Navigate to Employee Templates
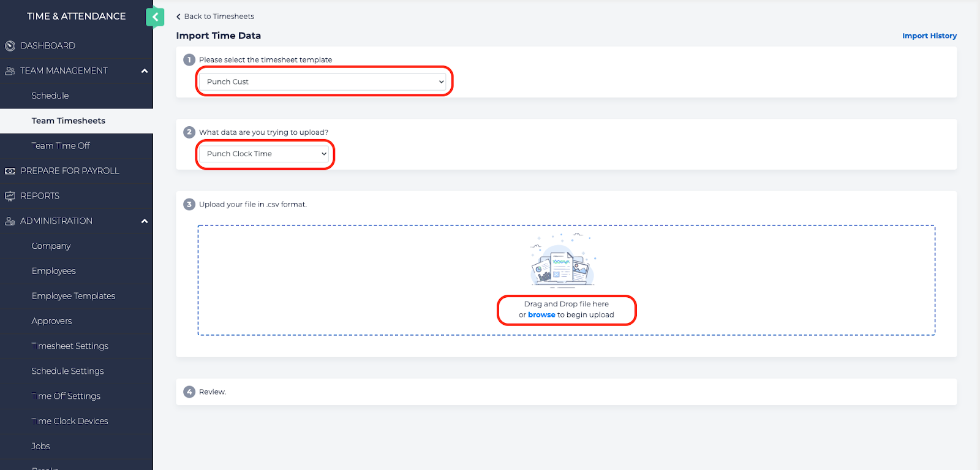980x470 pixels. coord(73,296)
